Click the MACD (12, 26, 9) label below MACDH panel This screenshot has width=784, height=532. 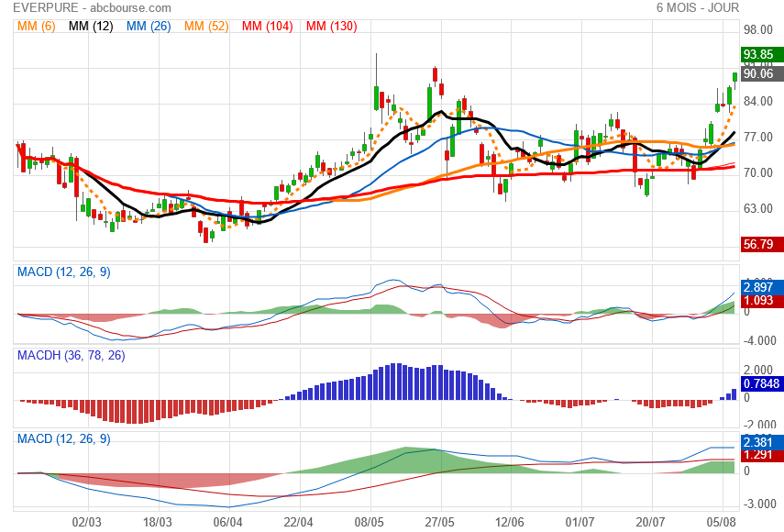pos(64,439)
